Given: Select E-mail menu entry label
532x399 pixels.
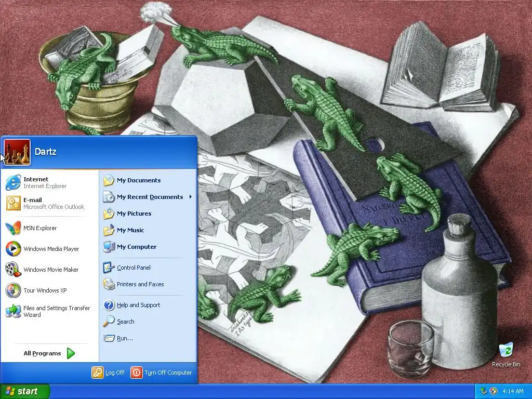Looking at the screenshot, I should point(33,200).
